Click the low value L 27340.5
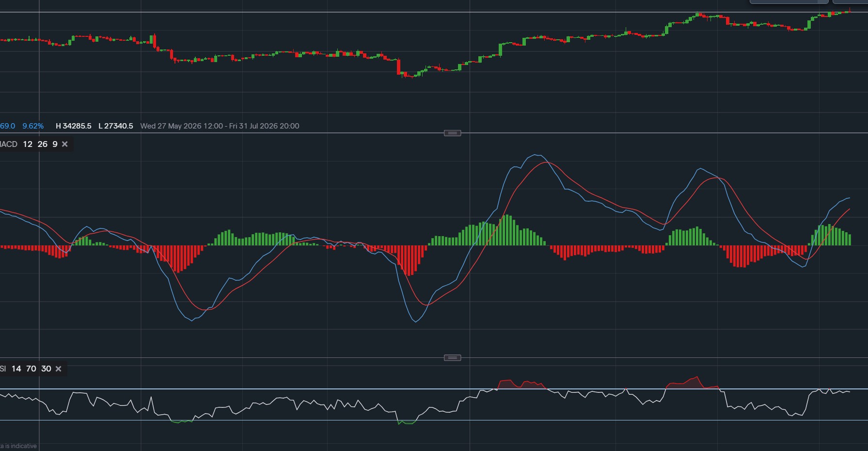Viewport: 868px width, 451px height. coord(116,126)
